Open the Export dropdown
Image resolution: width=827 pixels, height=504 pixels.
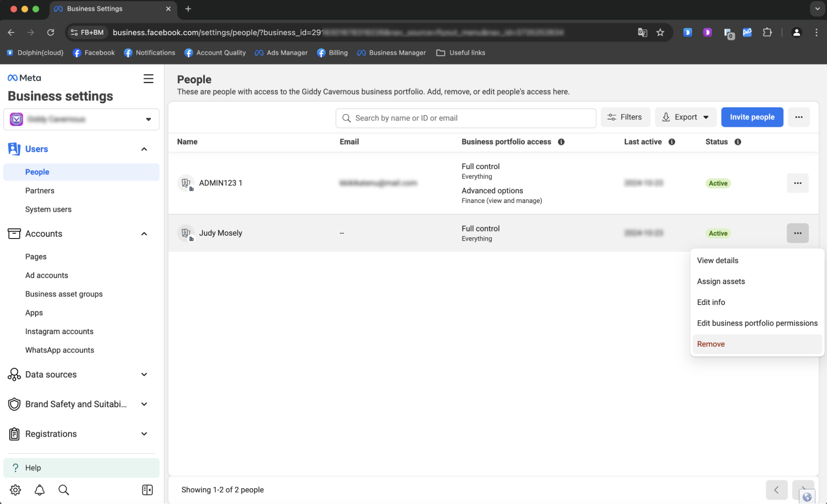(685, 117)
